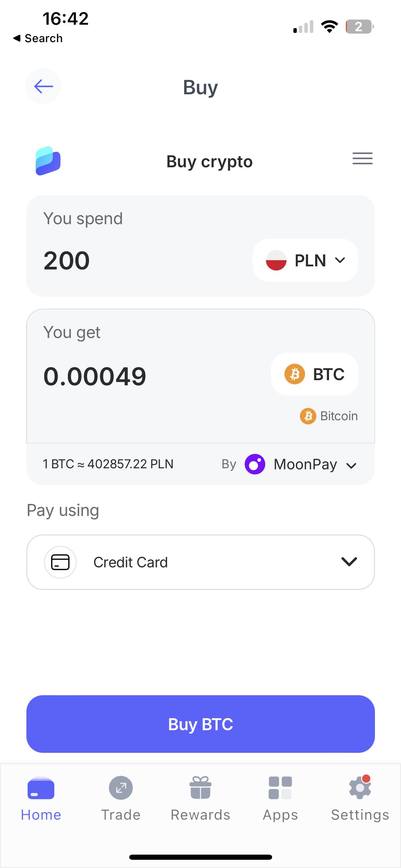Select the BTC crypto selector
The height and width of the screenshot is (868, 401).
315,374
